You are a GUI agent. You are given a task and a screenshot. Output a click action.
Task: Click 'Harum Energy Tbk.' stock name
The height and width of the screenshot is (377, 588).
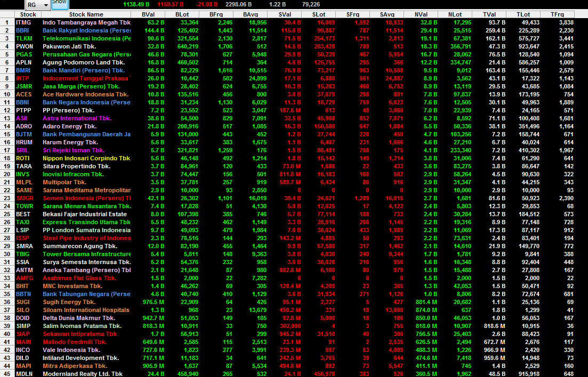(70, 142)
